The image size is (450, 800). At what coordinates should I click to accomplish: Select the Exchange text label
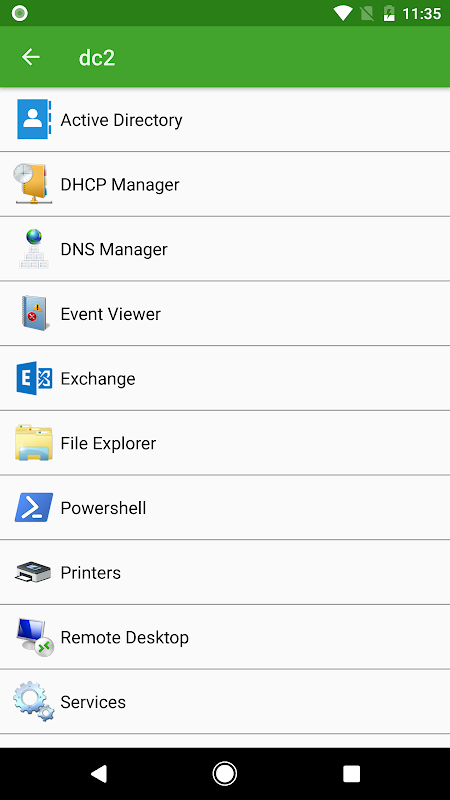98,379
